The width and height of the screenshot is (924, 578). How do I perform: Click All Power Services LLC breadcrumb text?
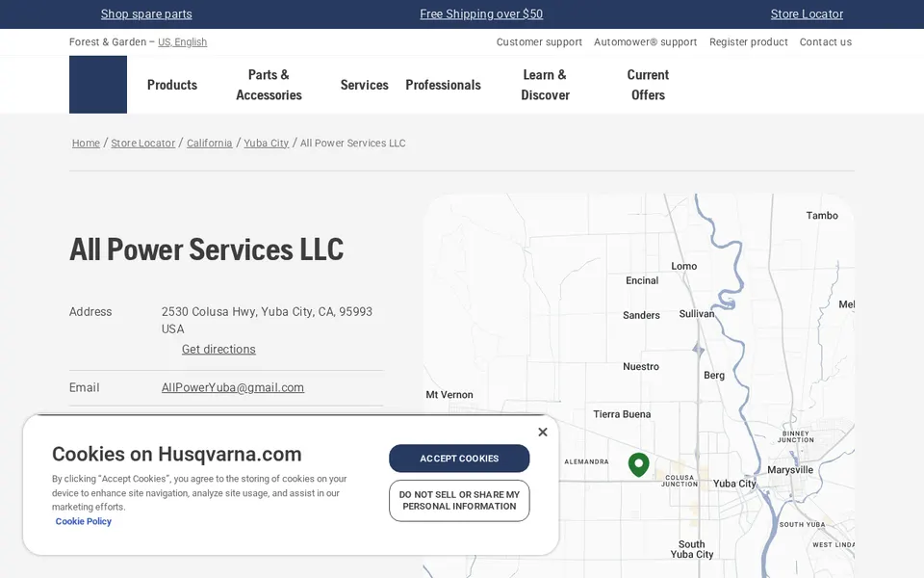click(352, 143)
